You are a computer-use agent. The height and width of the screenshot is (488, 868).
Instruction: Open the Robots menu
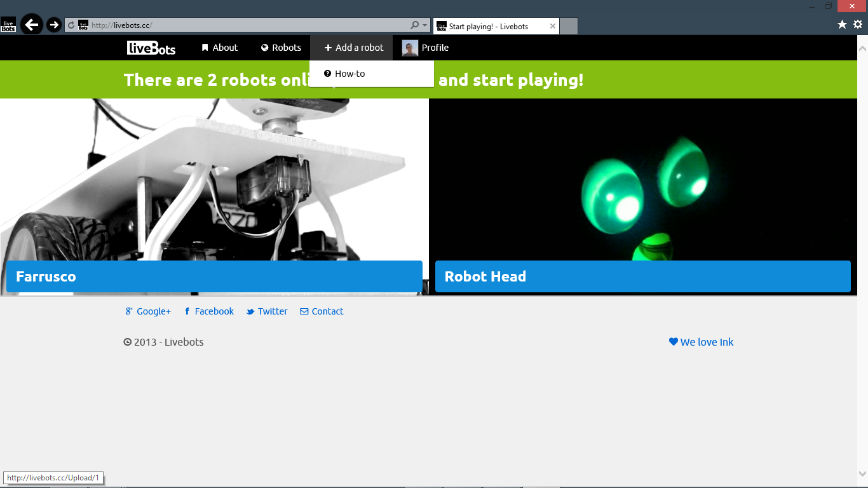(x=285, y=47)
